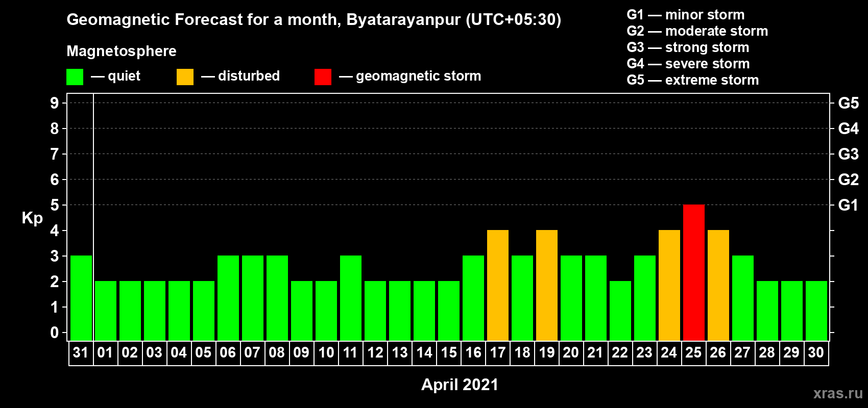Click the day label 28
The width and height of the screenshot is (868, 408).
[767, 352]
